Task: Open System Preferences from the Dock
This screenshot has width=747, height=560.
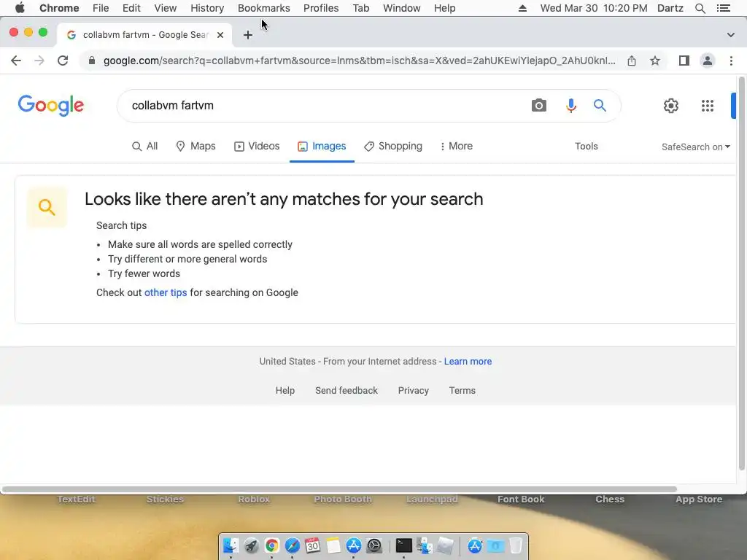Action: point(374,545)
